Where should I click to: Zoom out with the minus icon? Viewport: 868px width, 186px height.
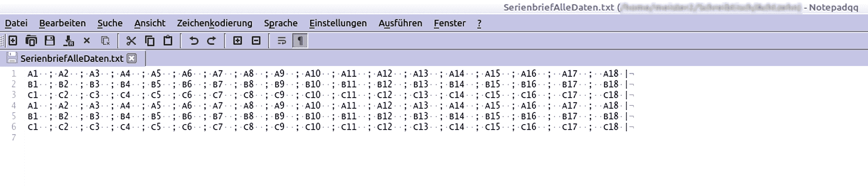256,41
